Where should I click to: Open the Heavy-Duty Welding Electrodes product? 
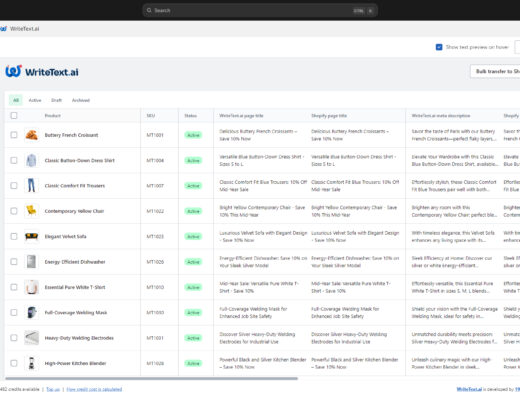pyautogui.click(x=79, y=338)
